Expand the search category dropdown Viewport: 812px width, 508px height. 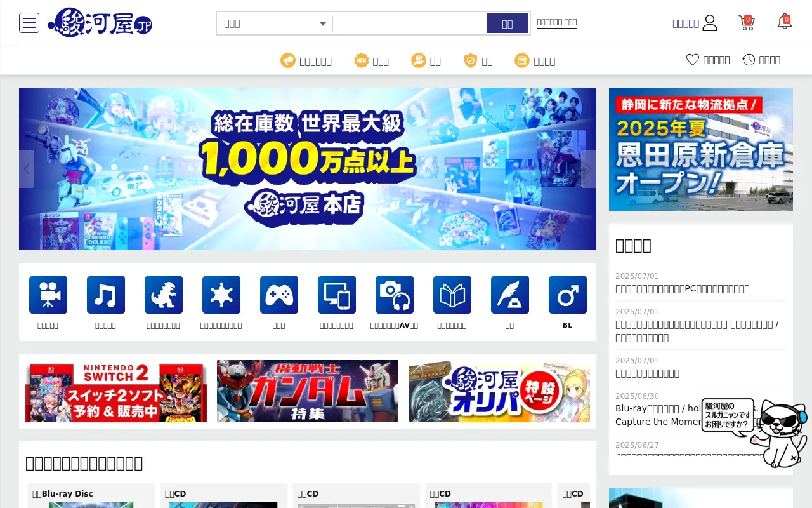[275, 23]
